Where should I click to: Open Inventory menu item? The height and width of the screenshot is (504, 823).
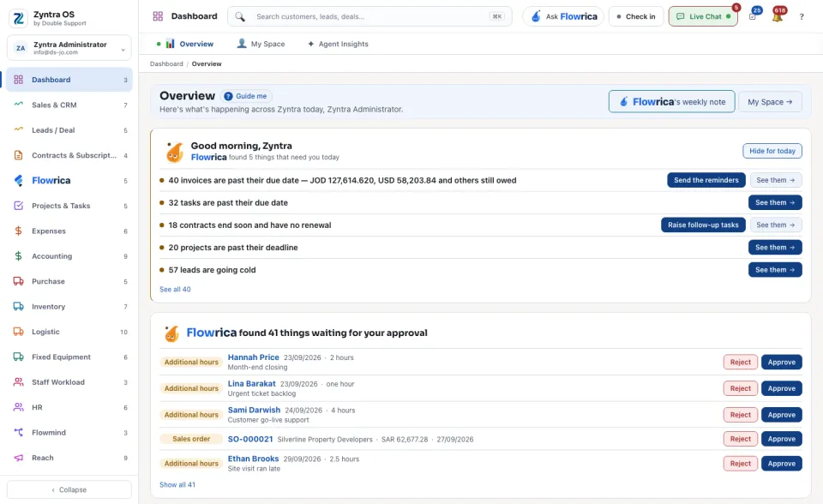pyautogui.click(x=69, y=307)
